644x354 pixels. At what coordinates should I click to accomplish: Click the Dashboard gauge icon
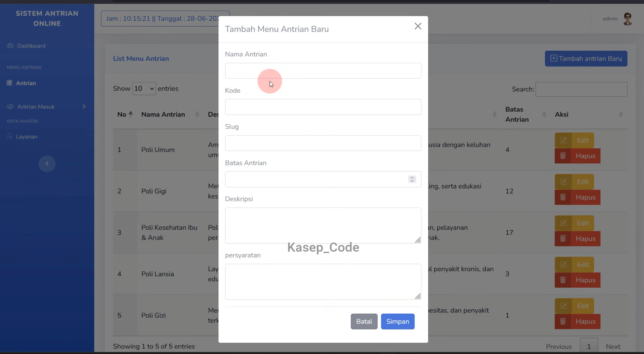10,46
